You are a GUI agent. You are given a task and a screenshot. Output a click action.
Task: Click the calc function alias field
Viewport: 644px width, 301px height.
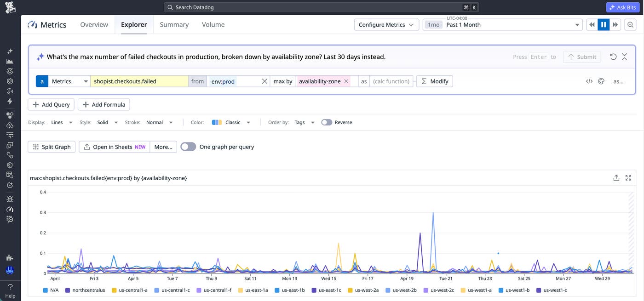(391, 81)
